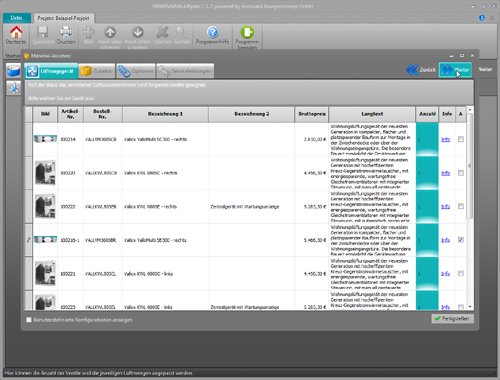
Task: Switch to the Serviceleistungen tab
Action: click(x=185, y=71)
